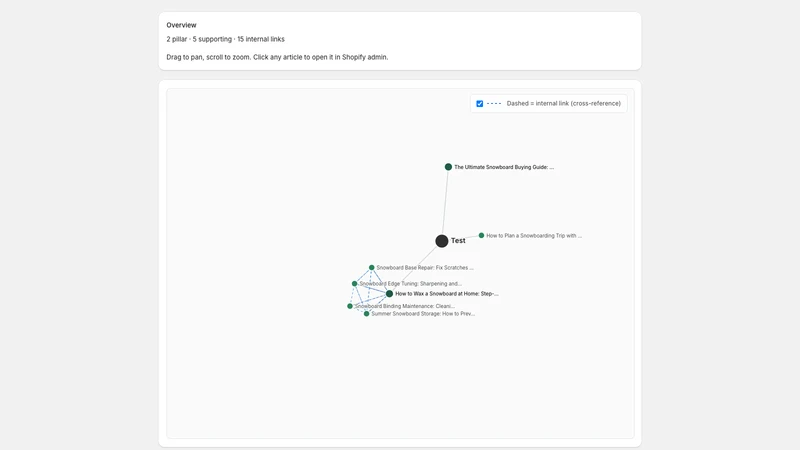This screenshot has height=450, width=800.
Task: Click 'Snowboard Base Repair: Fix Scratches' label
Action: [x=425, y=268]
